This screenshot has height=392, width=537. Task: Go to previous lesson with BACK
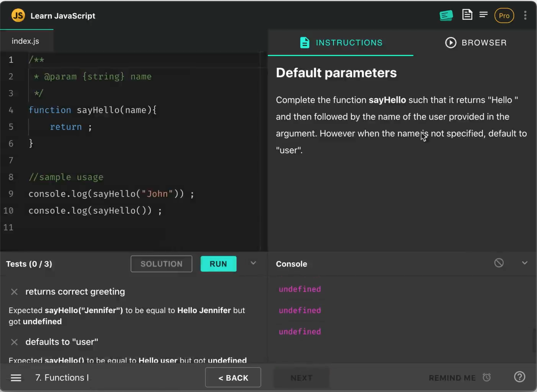click(233, 377)
